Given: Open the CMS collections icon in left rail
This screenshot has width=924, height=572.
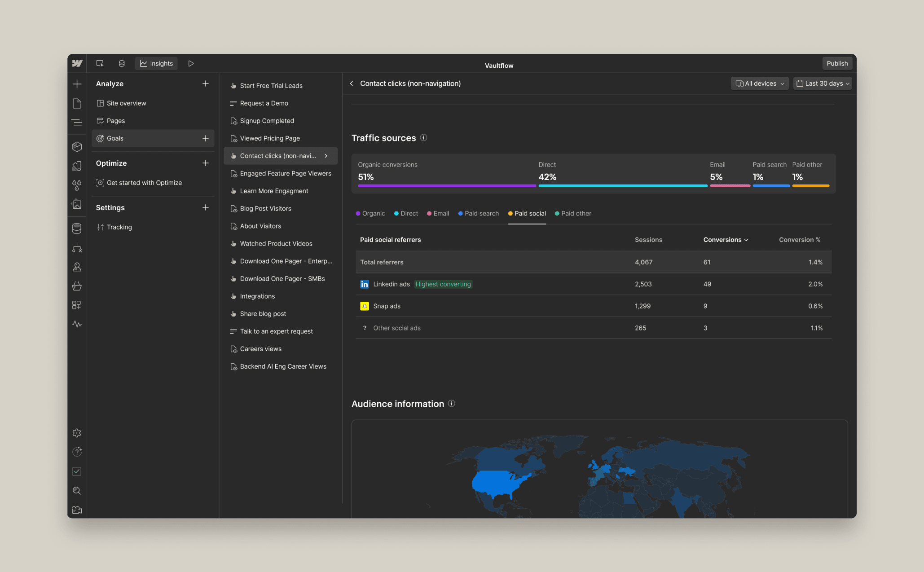Looking at the screenshot, I should 77,229.
